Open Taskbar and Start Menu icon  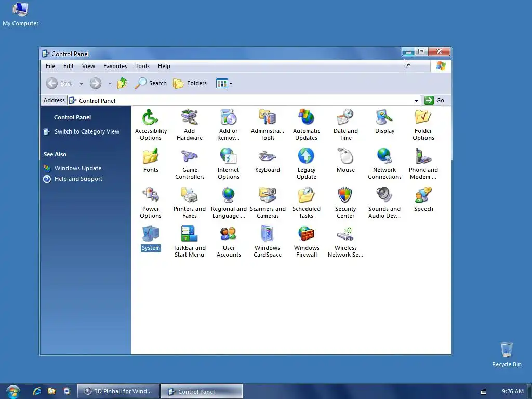[x=189, y=242]
